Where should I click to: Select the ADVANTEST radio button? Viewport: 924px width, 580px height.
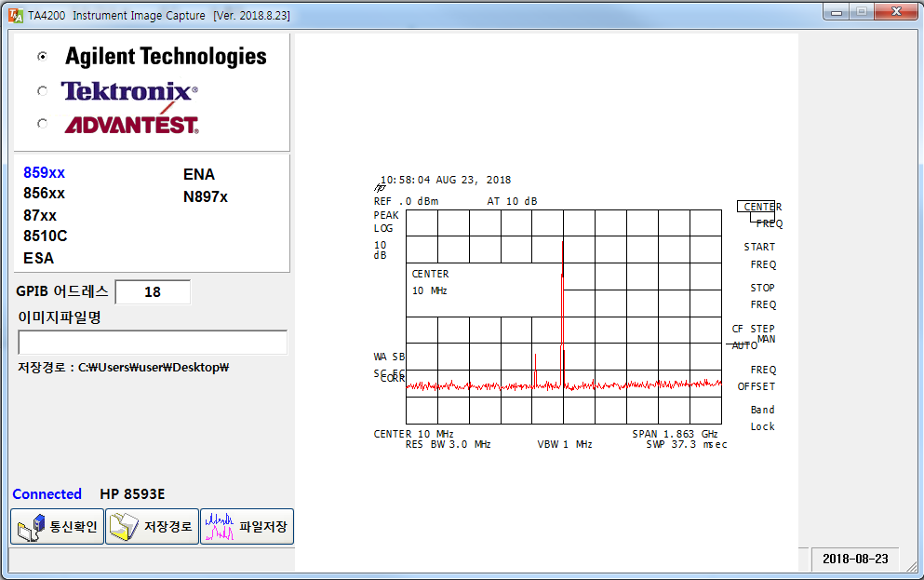[x=42, y=124]
